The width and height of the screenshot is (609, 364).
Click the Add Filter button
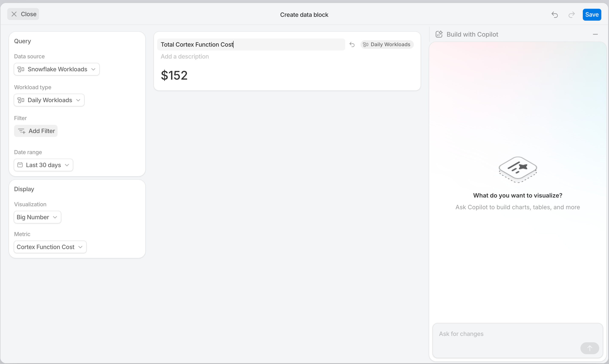[x=36, y=131]
